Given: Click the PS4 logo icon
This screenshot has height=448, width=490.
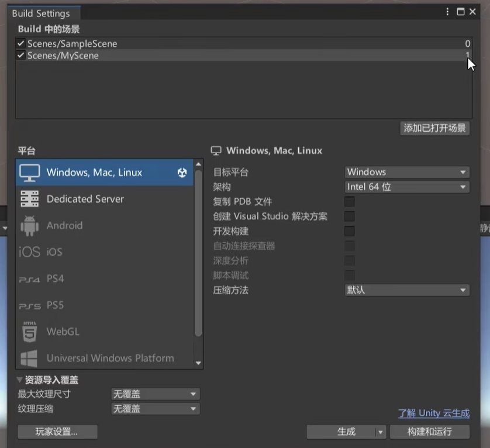Looking at the screenshot, I should tap(29, 280).
